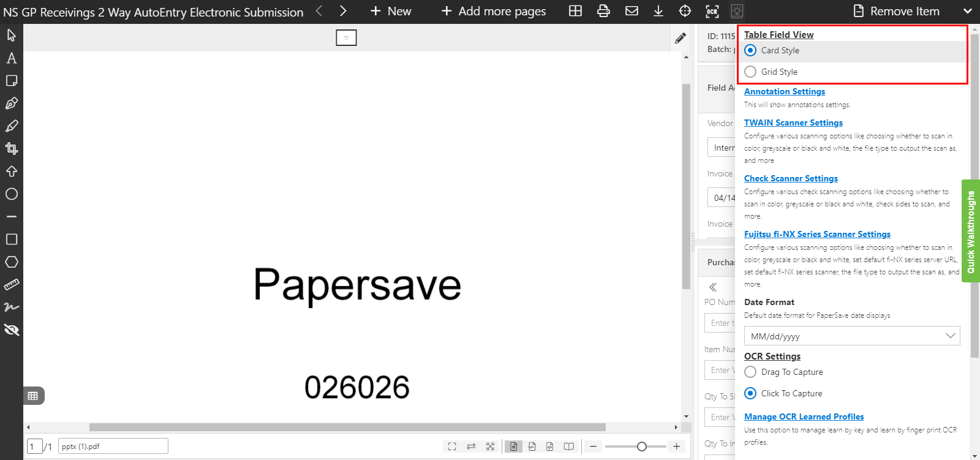Choose the highlighter tool
The height and width of the screenshot is (460, 980).
point(12,126)
